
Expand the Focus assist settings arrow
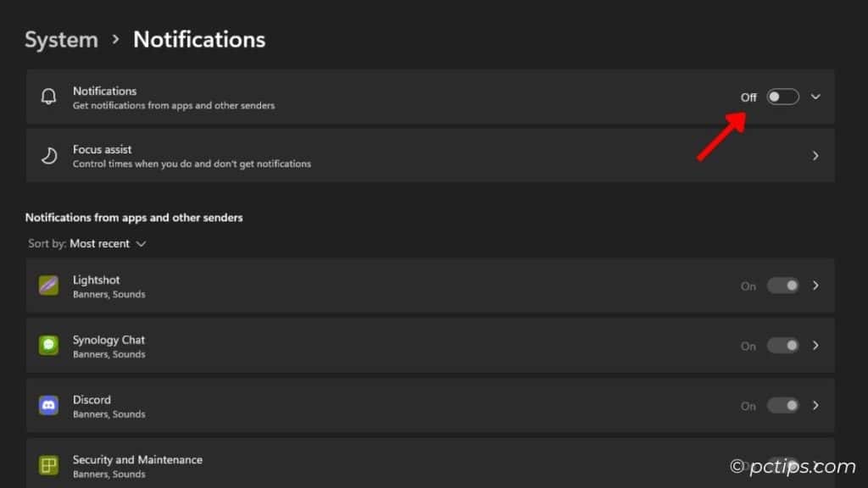(815, 155)
